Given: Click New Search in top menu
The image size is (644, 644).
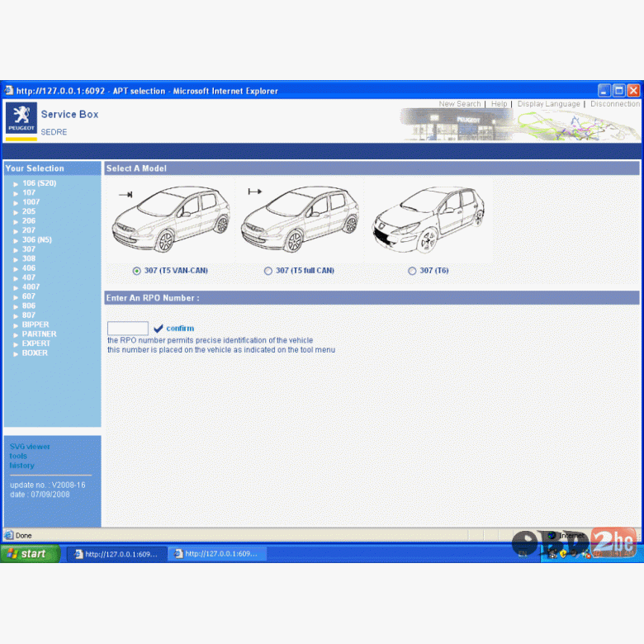Looking at the screenshot, I should [460, 104].
